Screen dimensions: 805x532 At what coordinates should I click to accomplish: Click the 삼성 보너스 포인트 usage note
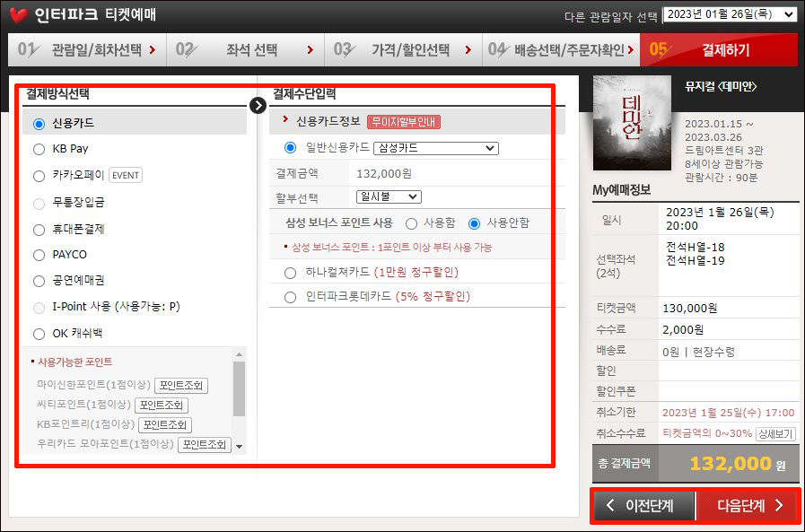click(391, 248)
